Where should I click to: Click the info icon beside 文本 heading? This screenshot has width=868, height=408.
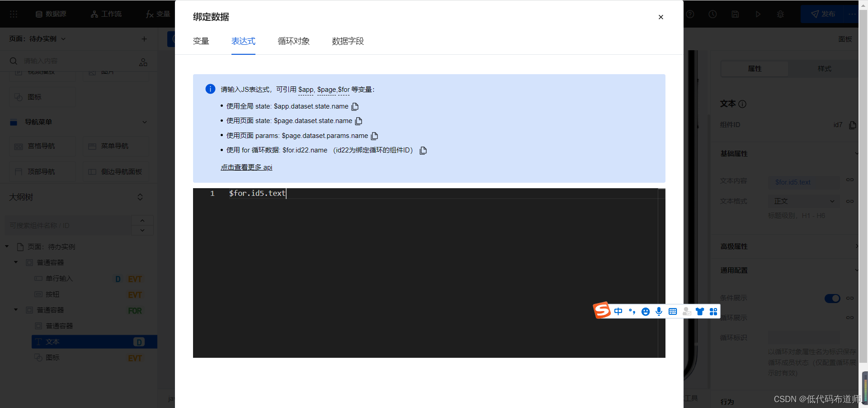tap(742, 104)
